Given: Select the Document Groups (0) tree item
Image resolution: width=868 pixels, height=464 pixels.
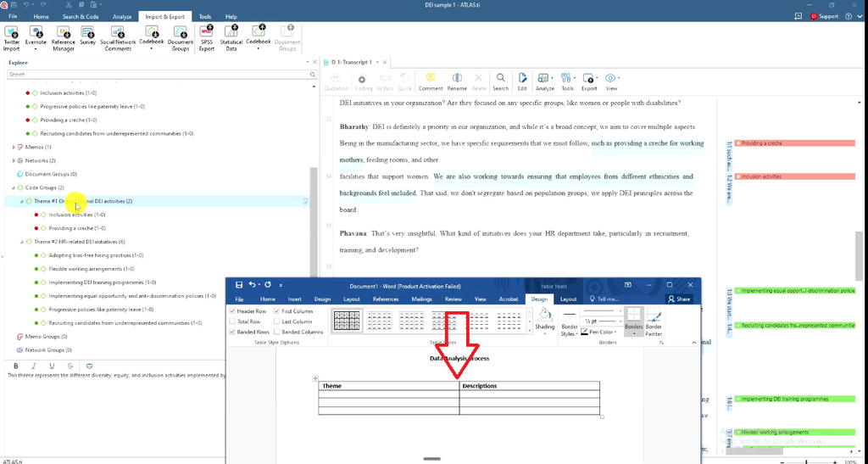Looking at the screenshot, I should 50,175.
